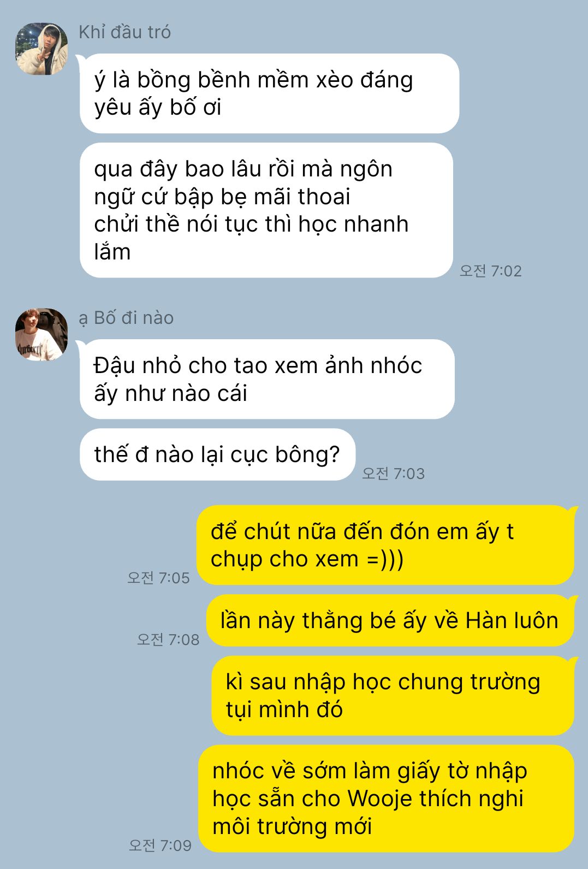Select the message 'Đậu nhỏ cho tao xem ảnh'
The width and height of the screenshot is (588, 869).
point(267,379)
